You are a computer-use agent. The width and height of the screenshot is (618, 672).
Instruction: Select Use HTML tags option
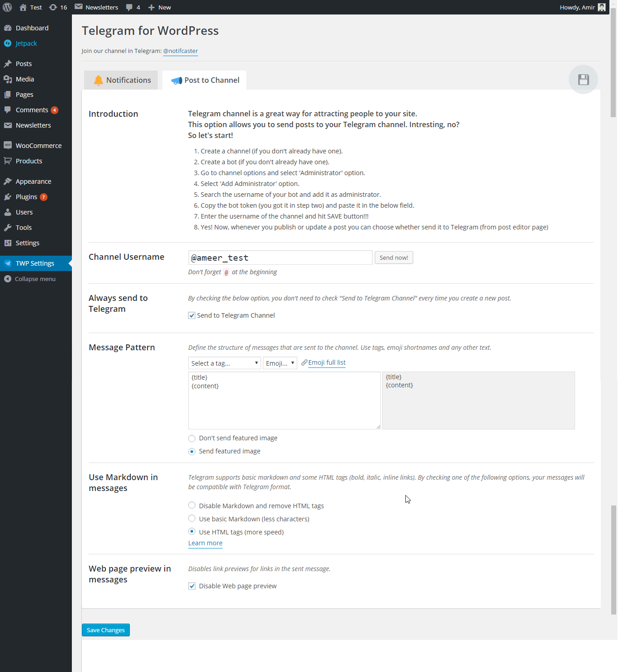192,531
